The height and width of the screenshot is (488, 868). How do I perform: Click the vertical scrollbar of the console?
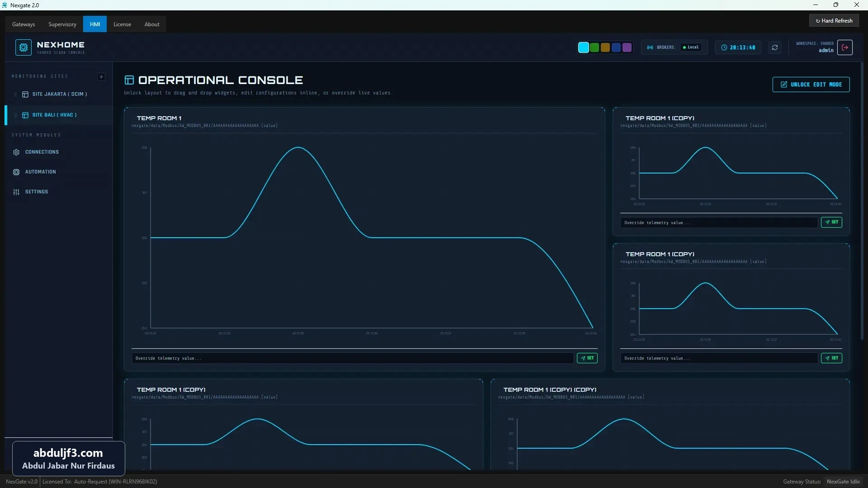click(x=862, y=201)
